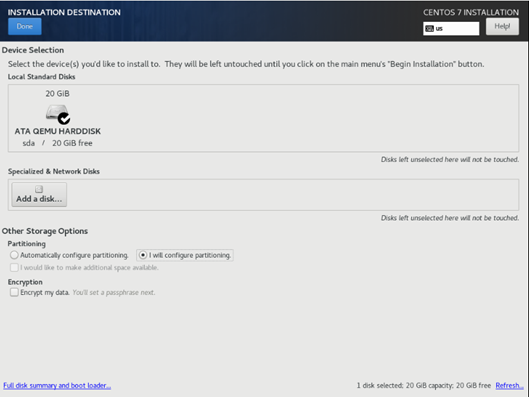Click the 'Other Storage Options' heading
Screen dimensions: 529x397
coord(45,231)
